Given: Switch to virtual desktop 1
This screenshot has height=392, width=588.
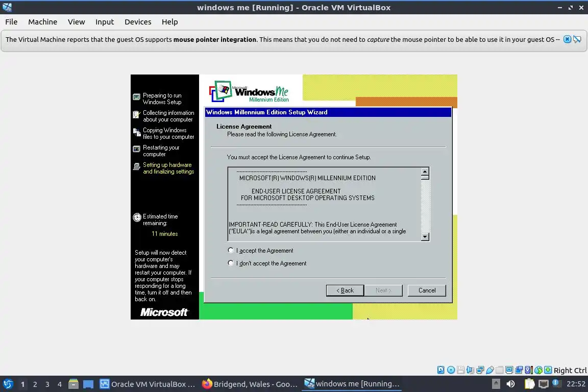Looking at the screenshot, I should click(x=22, y=384).
